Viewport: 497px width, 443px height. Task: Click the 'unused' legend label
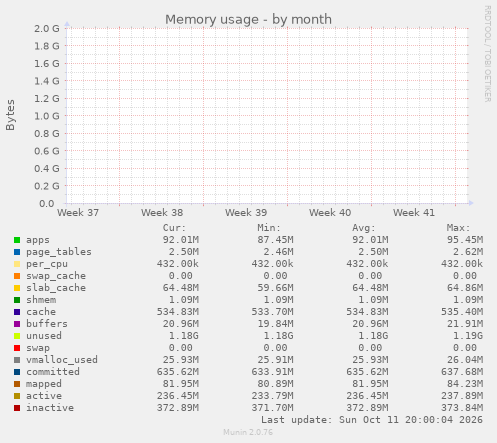click(44, 336)
